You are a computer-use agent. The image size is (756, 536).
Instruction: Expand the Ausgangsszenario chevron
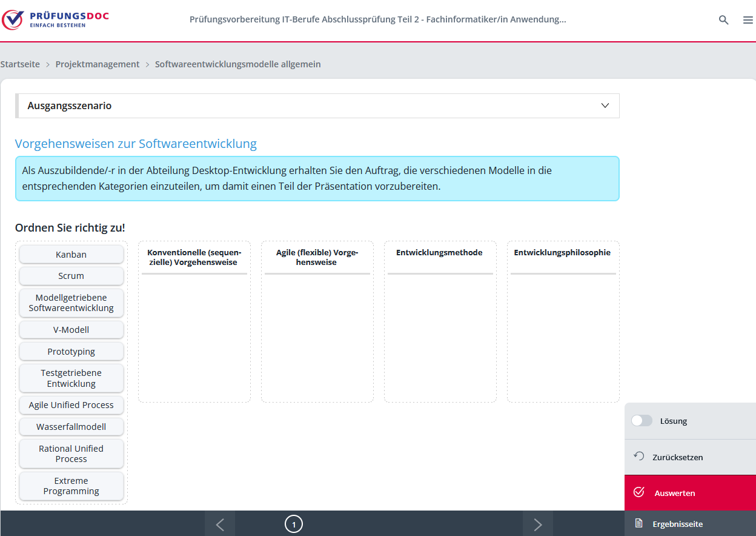click(605, 106)
